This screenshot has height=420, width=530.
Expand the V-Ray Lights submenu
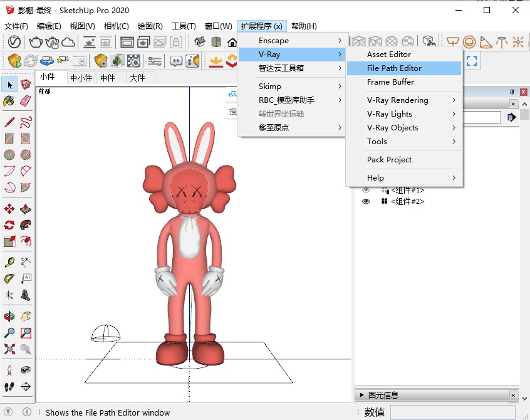(x=404, y=114)
